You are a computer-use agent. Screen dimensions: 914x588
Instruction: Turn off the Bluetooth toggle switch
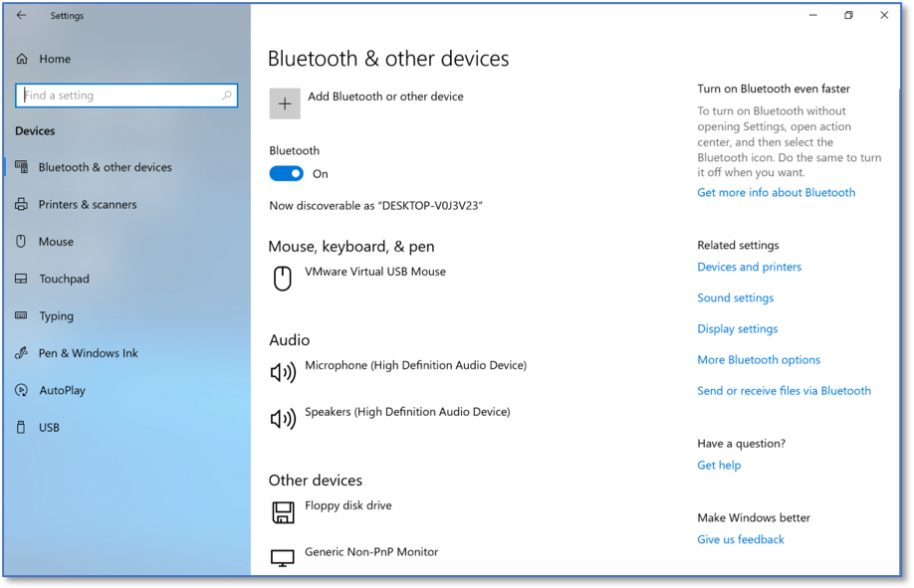click(286, 174)
